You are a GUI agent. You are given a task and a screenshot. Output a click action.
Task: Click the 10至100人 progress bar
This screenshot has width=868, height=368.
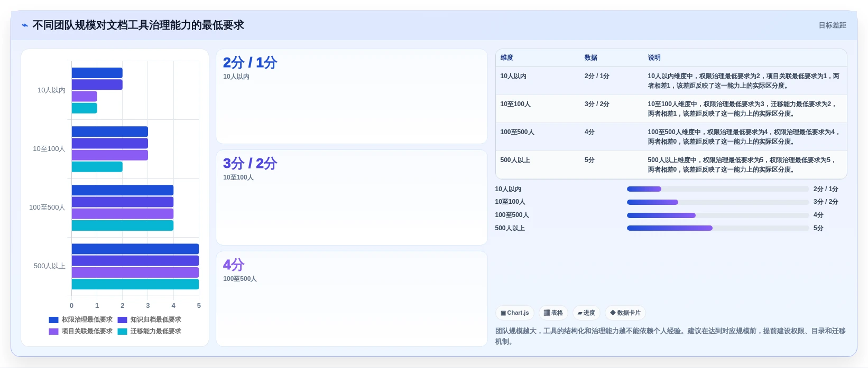[718, 202]
